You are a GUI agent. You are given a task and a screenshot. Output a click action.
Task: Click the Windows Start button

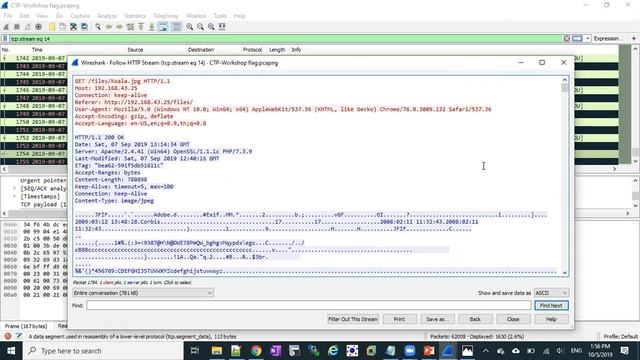(11, 351)
